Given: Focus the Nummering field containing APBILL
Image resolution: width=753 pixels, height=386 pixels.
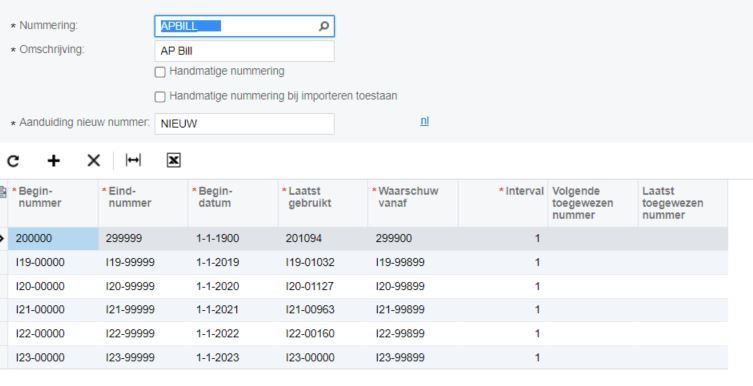Looking at the screenshot, I should pyautogui.click(x=244, y=26).
